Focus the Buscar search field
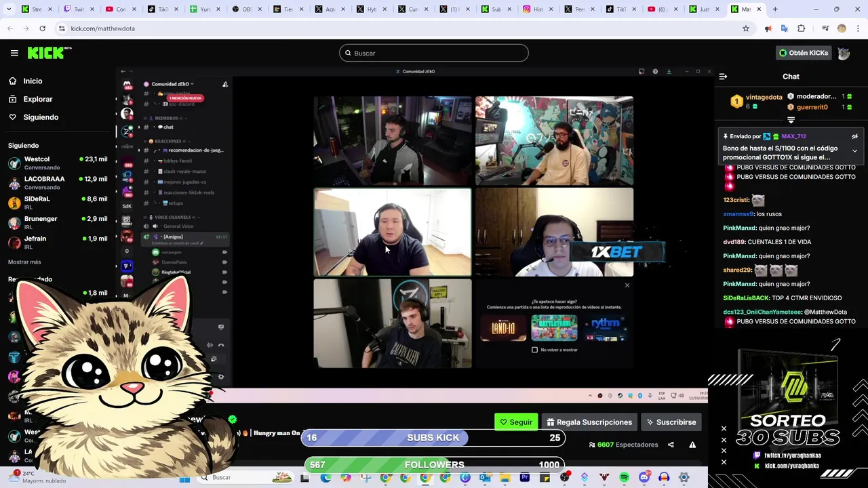 click(x=434, y=53)
